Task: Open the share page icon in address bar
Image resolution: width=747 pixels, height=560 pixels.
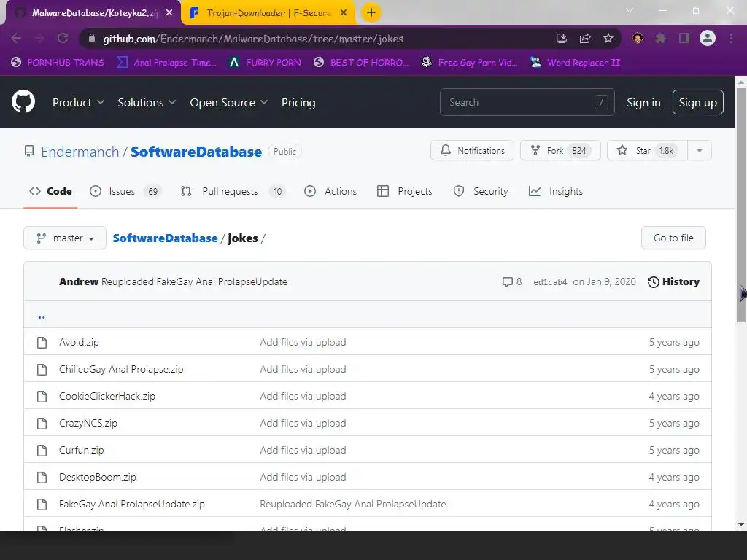Action: click(x=585, y=38)
